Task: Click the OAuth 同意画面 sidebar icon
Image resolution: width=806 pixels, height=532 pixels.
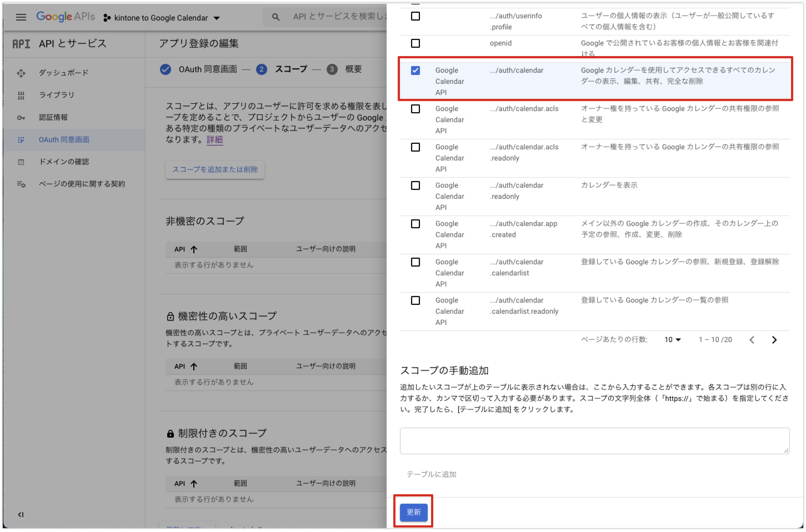Action: [x=21, y=140]
